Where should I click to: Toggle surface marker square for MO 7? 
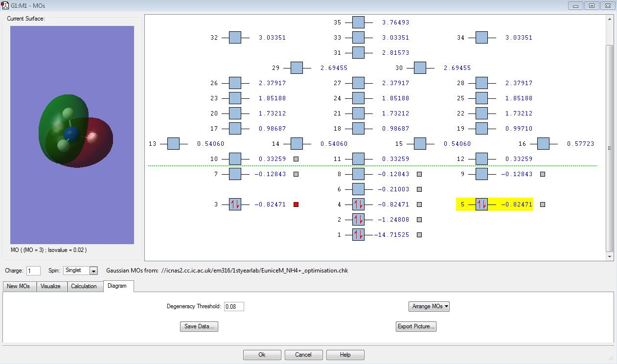click(x=296, y=174)
